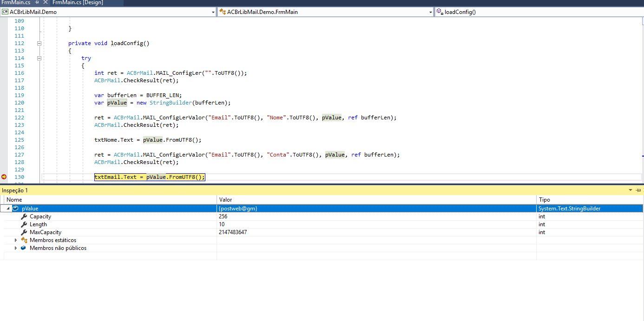This screenshot has height=321, width=644.
Task: Click the pValue object icon in watch
Action: click(x=16, y=209)
